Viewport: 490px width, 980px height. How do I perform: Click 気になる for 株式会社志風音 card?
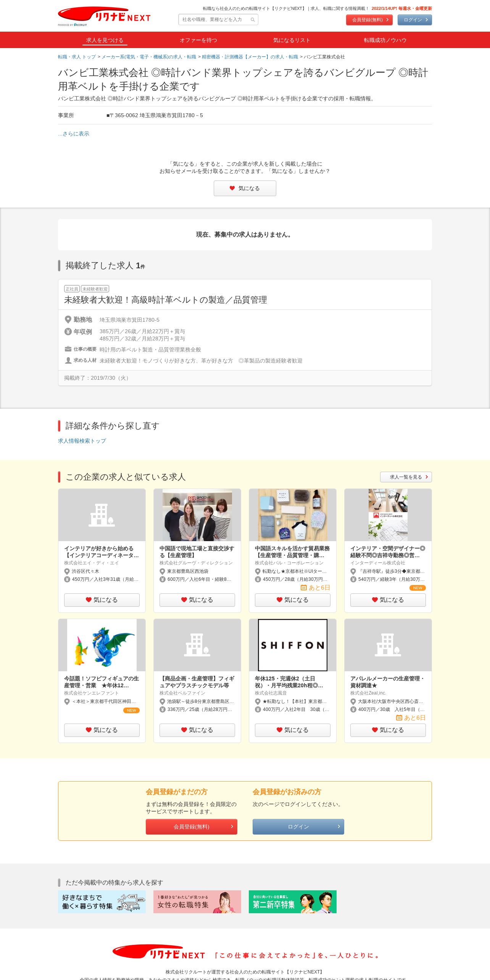293,730
